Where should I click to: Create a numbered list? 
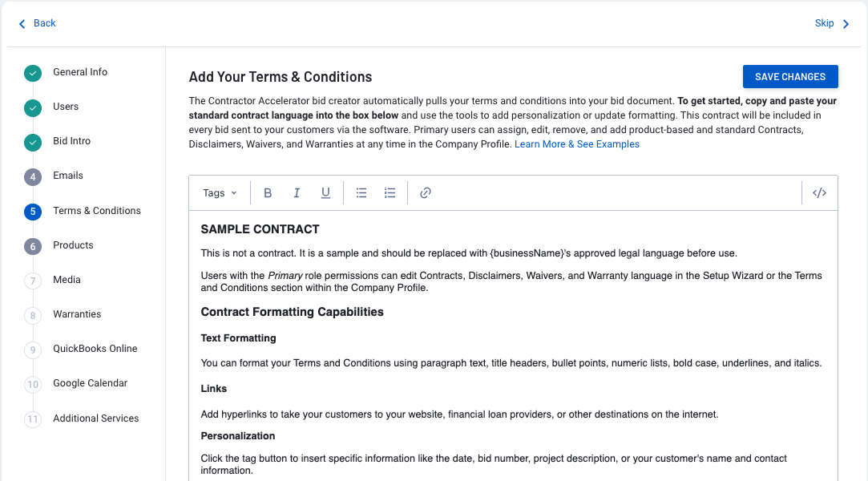[390, 192]
